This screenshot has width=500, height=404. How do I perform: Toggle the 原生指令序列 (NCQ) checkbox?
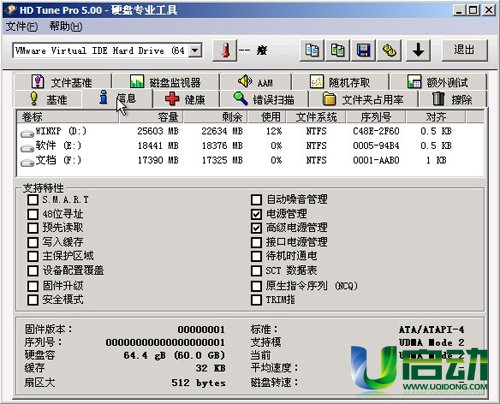(x=256, y=286)
